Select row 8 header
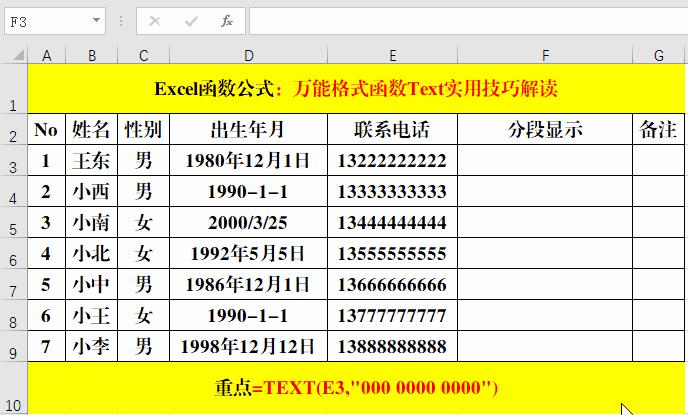This screenshot has height=415, width=688. (13, 315)
